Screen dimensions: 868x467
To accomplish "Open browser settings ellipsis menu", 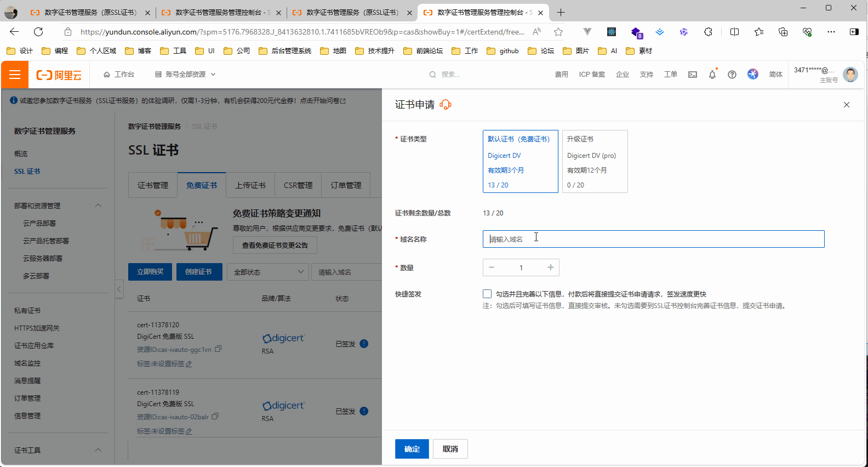I will (x=831, y=32).
